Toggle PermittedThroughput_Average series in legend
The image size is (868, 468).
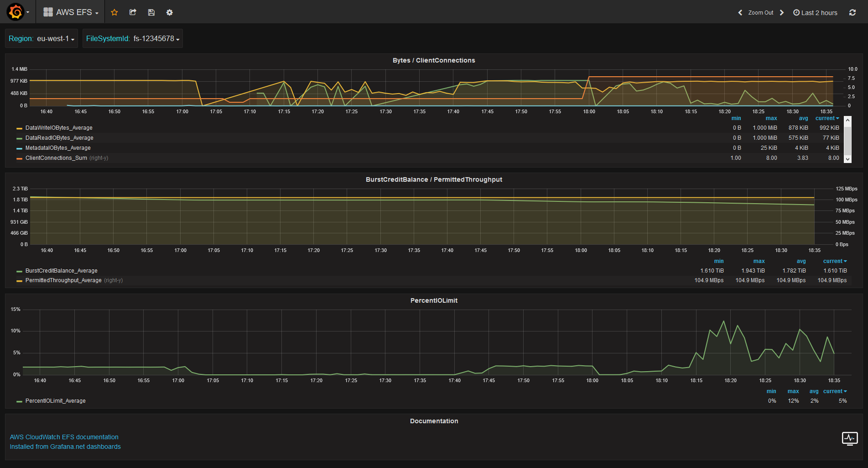63,280
